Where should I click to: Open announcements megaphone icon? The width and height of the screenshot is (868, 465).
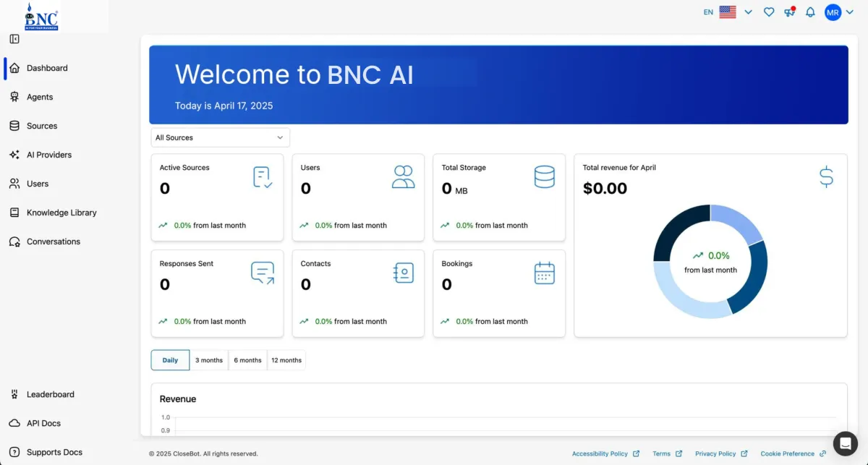click(x=790, y=12)
